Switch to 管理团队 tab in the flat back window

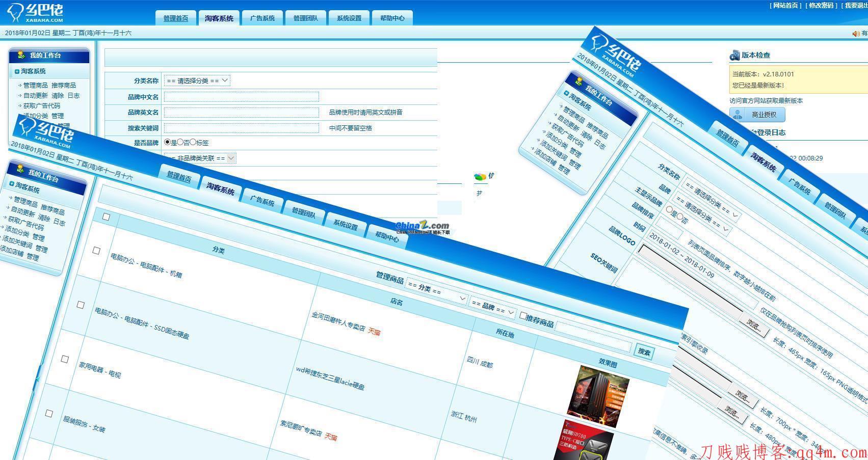(x=306, y=18)
